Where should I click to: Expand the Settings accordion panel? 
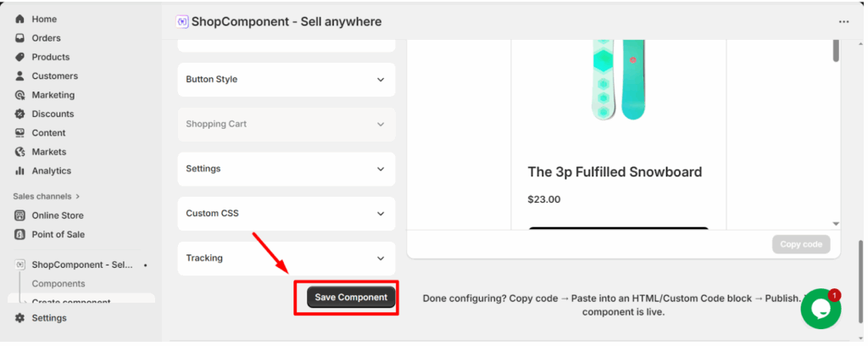coord(287,169)
